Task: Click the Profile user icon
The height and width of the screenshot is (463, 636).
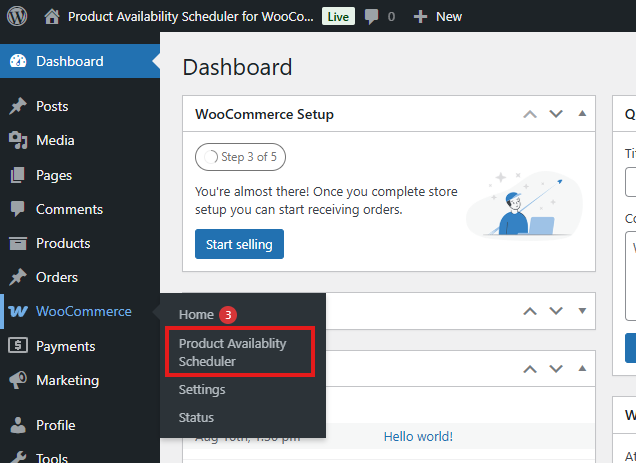Action: [18, 425]
